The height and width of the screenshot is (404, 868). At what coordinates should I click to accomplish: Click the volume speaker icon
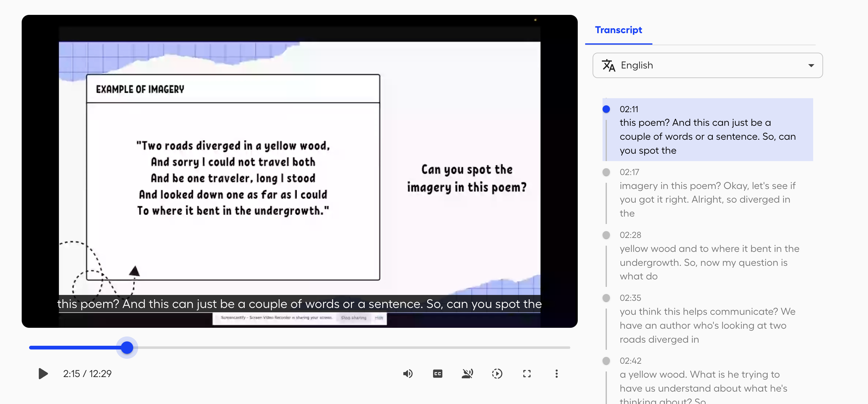pos(408,373)
